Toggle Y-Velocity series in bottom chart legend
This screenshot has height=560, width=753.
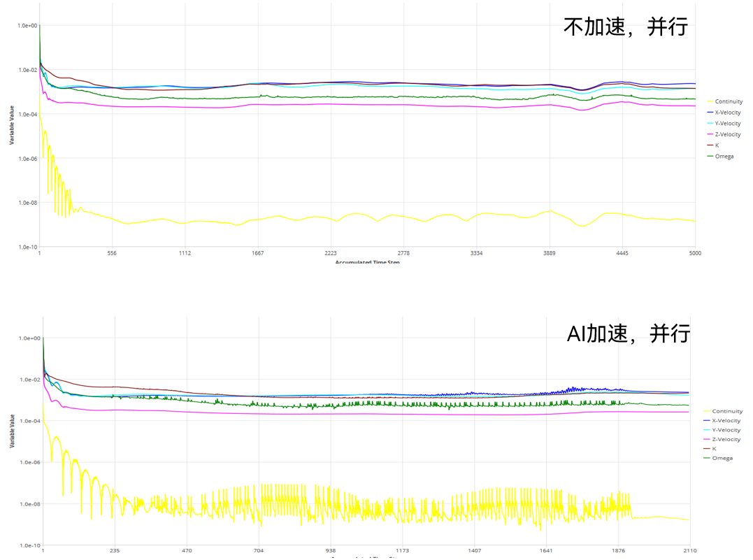point(722,430)
